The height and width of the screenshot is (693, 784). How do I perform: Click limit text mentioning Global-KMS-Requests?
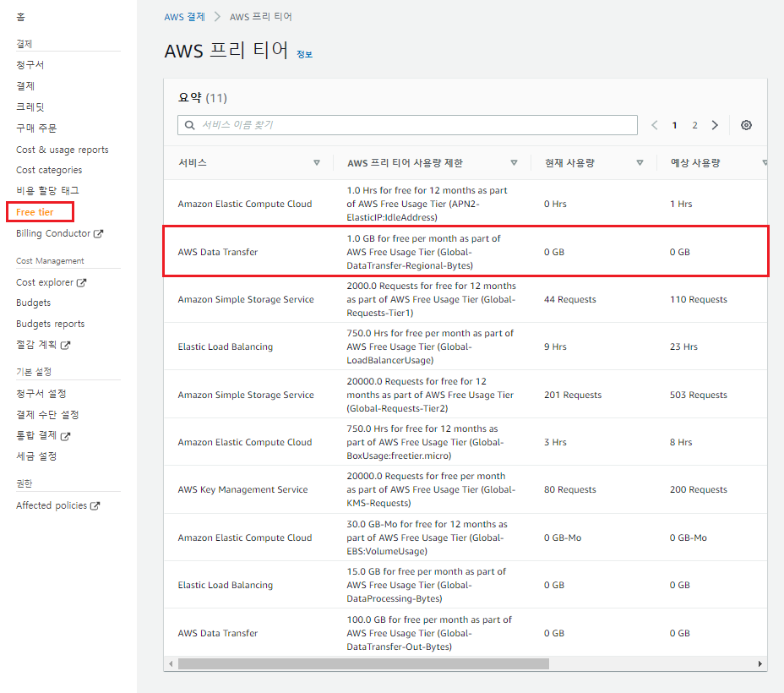pyautogui.click(x=431, y=489)
